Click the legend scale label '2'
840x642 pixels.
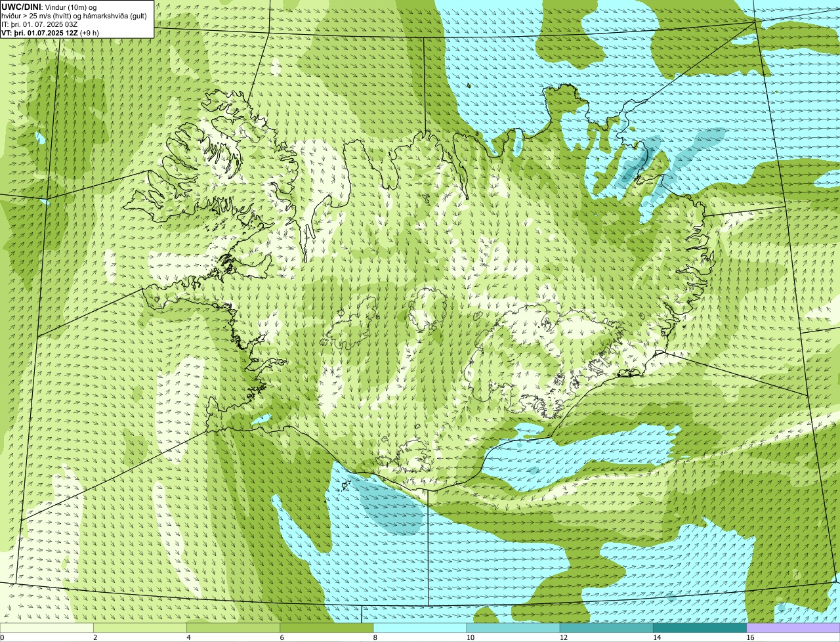95,637
